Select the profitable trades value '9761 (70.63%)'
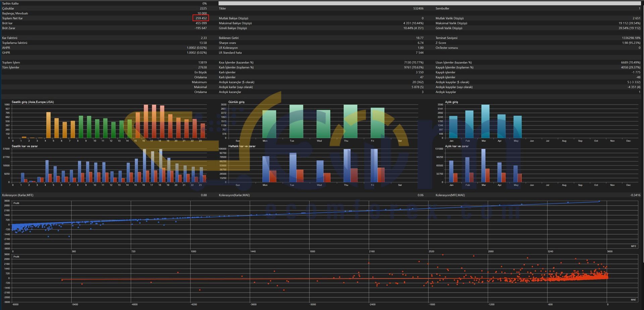 (414, 68)
